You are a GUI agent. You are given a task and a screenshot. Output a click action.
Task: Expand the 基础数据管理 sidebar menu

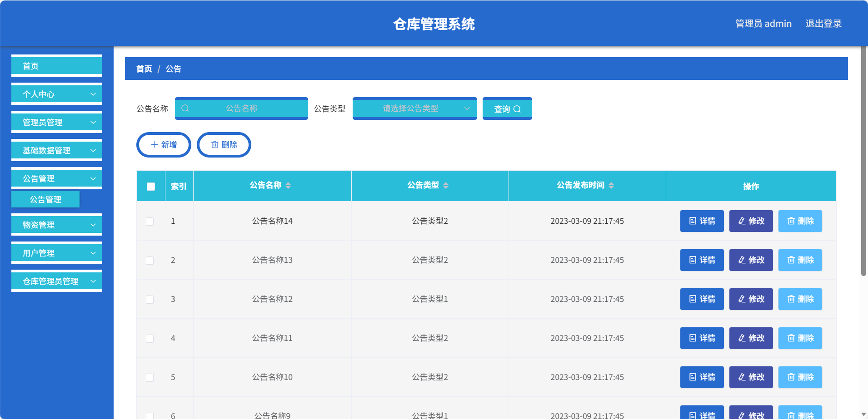tap(57, 150)
